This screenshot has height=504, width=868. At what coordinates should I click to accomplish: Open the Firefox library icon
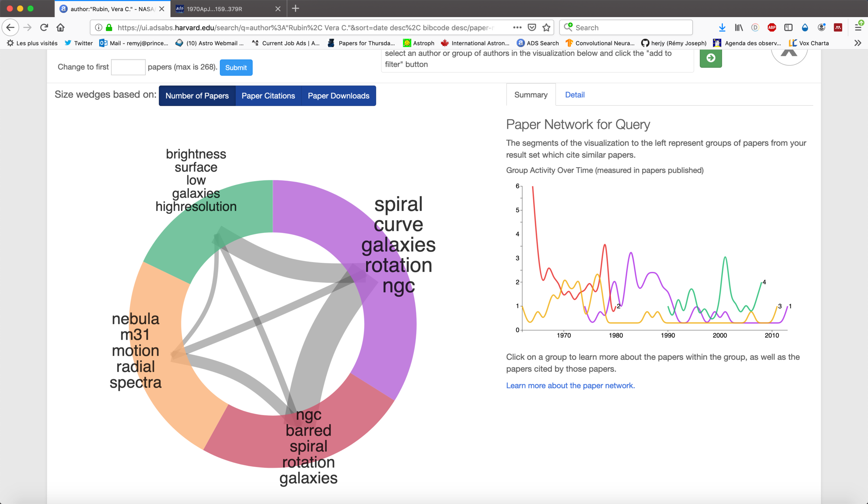point(739,27)
